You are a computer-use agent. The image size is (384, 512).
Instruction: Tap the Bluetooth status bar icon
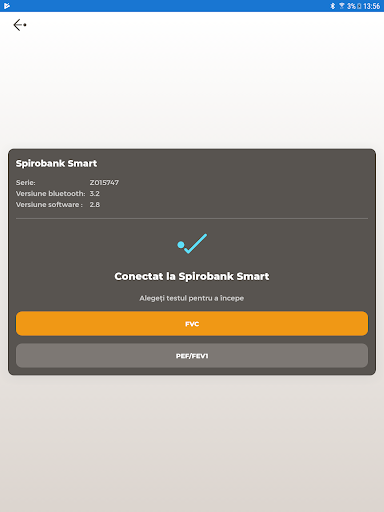[x=332, y=6]
